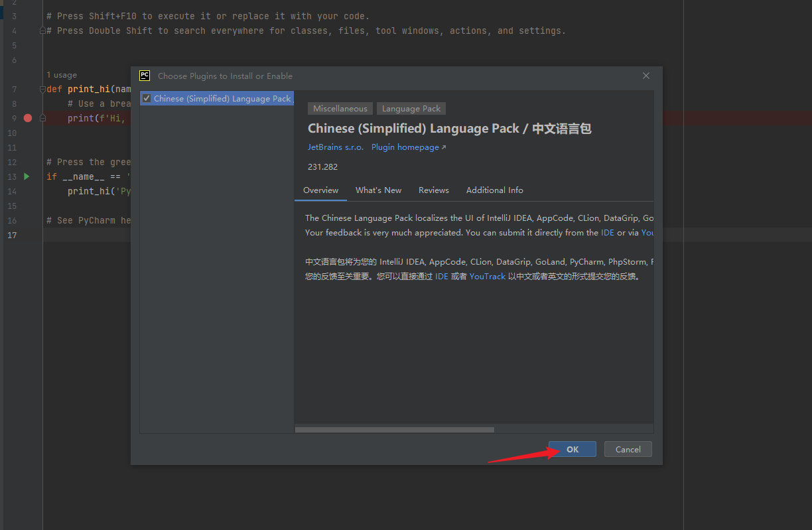Click the 'Press Shift+F10' comment on line 3
Viewport: 812px width, 530px height.
pos(208,16)
